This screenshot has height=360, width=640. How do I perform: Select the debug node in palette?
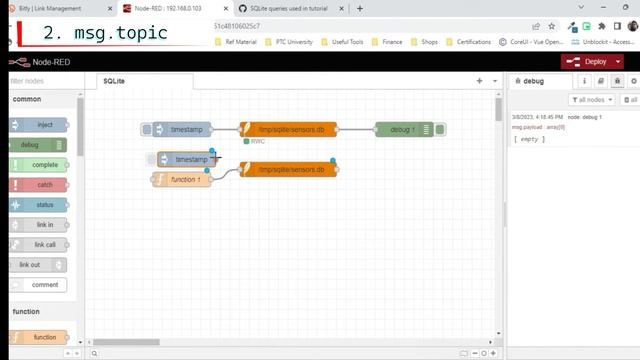click(x=38, y=145)
